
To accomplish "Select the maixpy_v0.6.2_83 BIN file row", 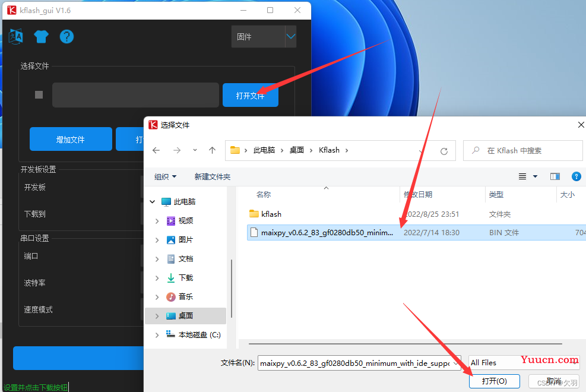I will (x=416, y=232).
